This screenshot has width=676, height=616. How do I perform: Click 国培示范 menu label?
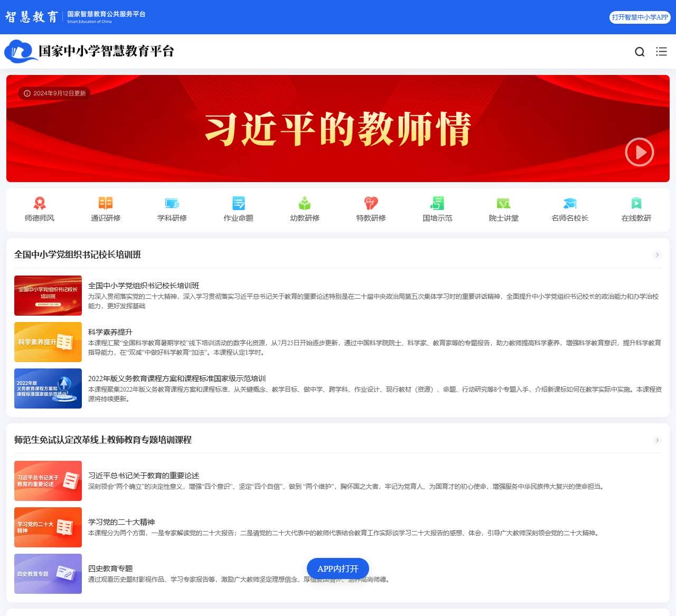437,218
